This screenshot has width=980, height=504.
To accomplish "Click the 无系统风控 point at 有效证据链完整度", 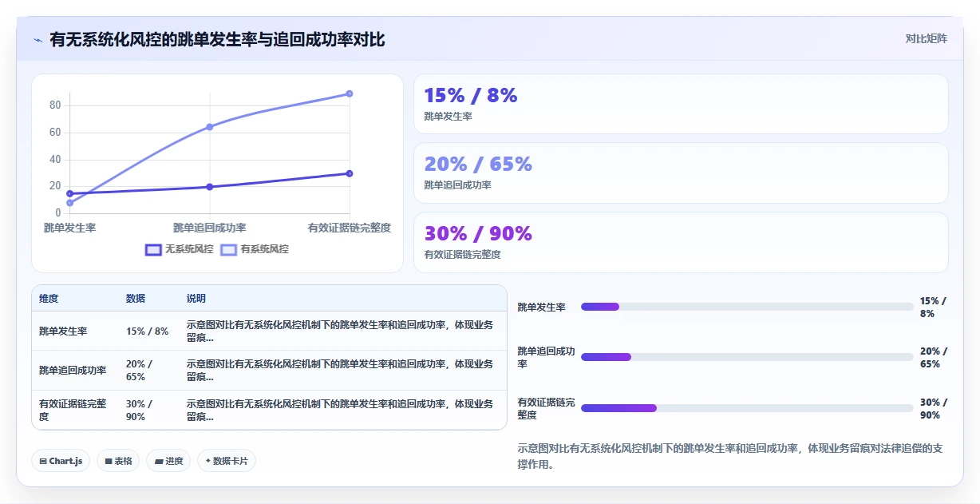I will (x=350, y=173).
